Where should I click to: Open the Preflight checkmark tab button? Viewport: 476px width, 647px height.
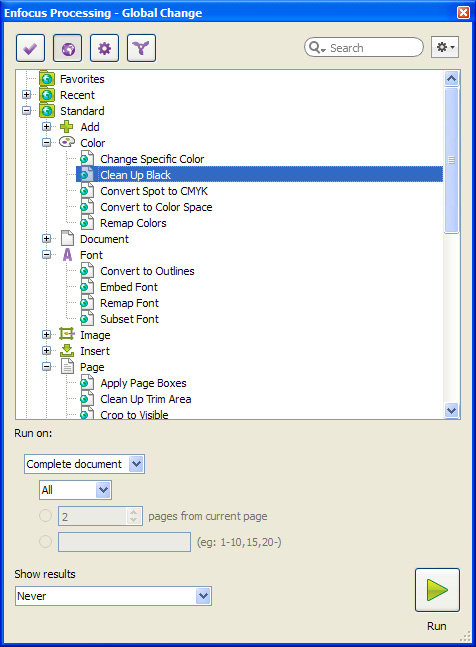(30, 48)
